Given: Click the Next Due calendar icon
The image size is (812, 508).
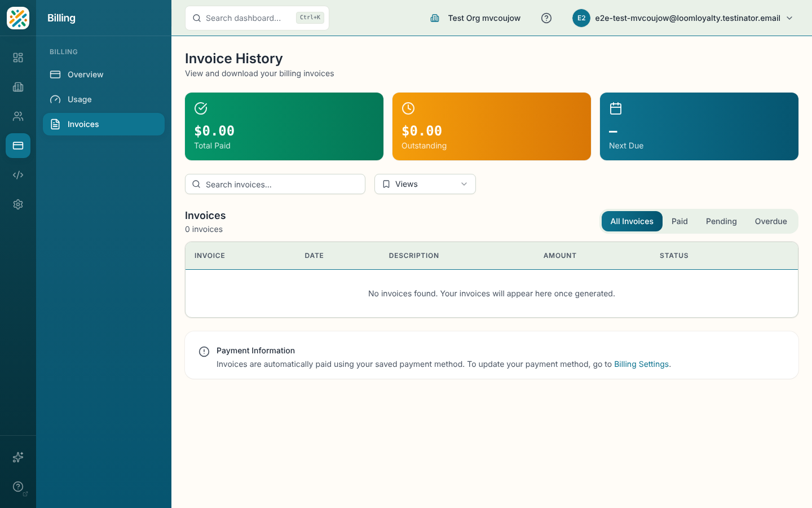Looking at the screenshot, I should tap(616, 108).
